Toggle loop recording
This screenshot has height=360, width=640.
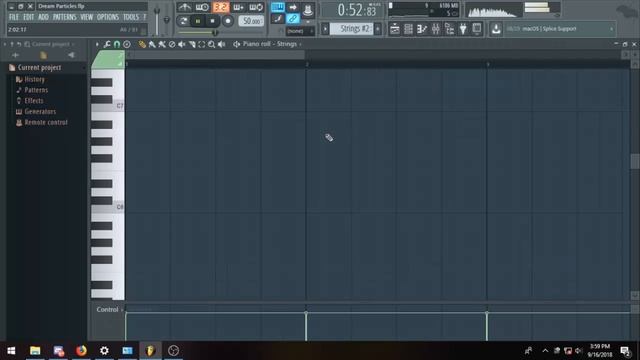point(256,7)
